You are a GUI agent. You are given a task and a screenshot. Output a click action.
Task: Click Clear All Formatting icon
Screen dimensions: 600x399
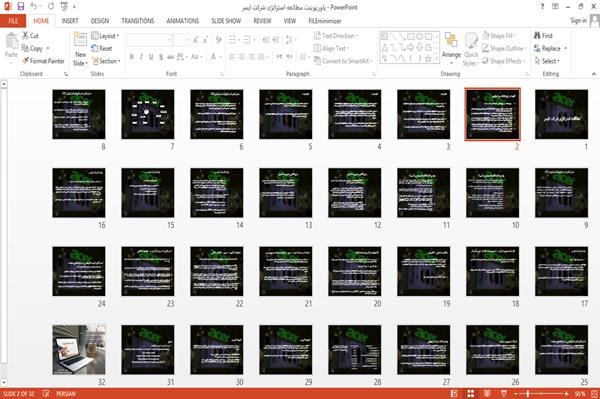pyautogui.click(x=218, y=39)
